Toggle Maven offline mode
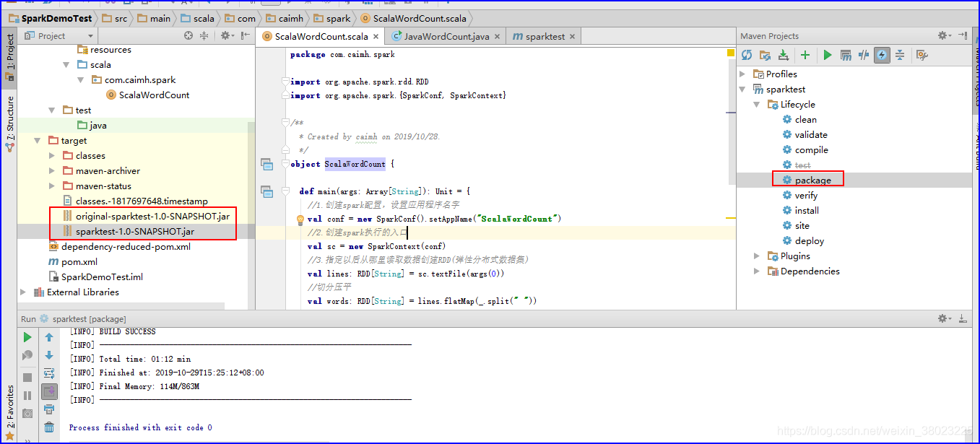 [882, 55]
